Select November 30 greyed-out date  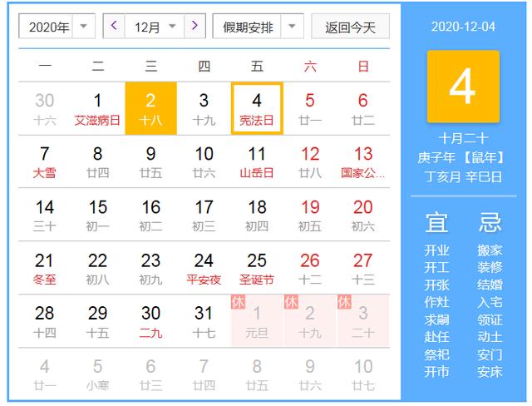[x=45, y=108]
